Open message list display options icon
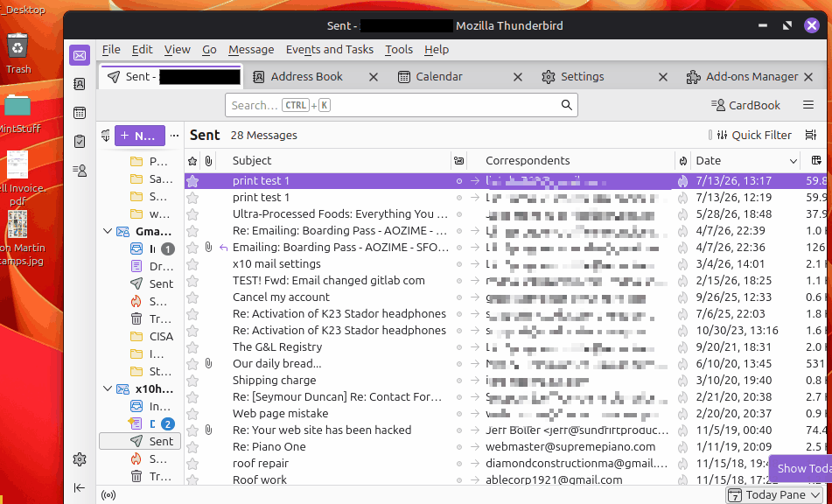 (811, 136)
